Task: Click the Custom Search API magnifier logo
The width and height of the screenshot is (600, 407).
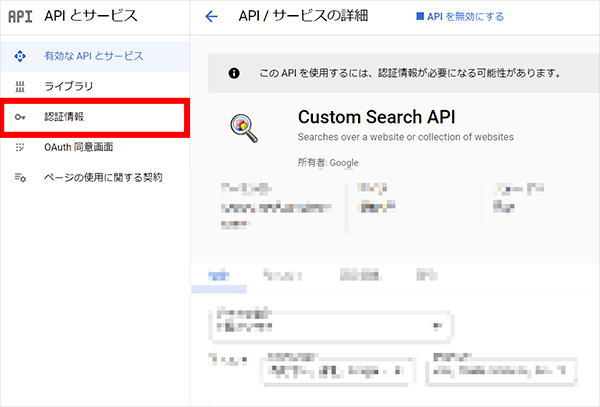Action: [244, 129]
